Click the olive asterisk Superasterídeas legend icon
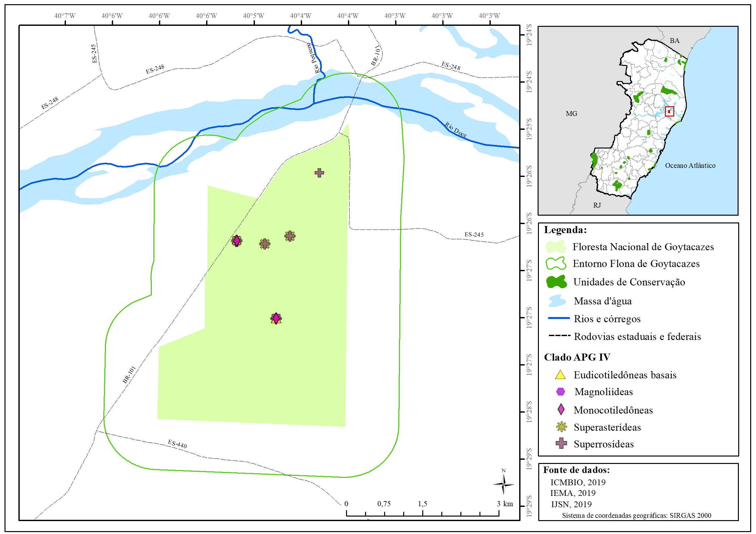The image size is (756, 534). coord(561,427)
